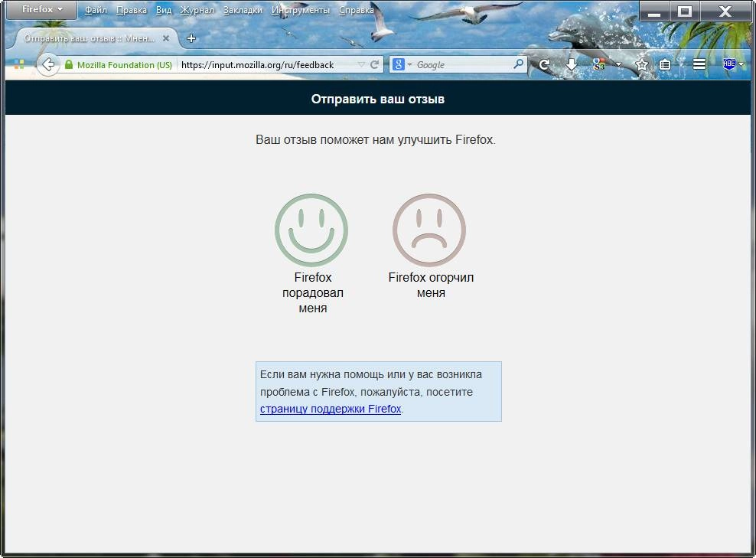Open the Вид menu

(x=164, y=10)
